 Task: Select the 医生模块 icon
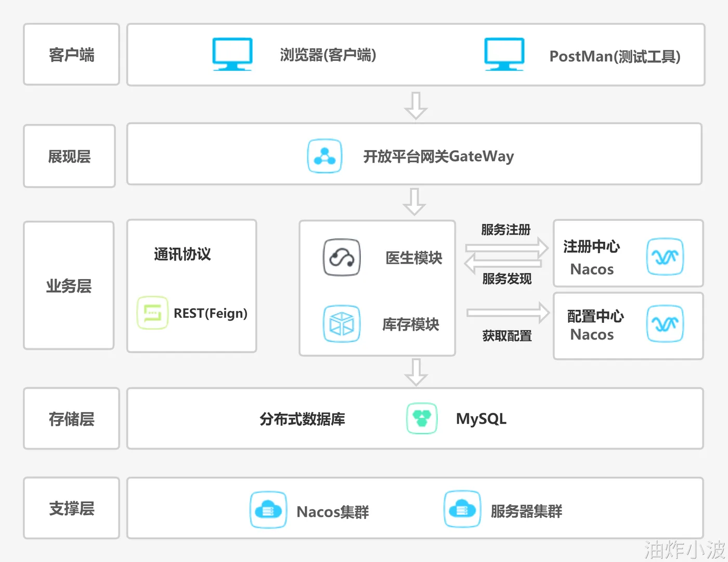[x=342, y=257]
